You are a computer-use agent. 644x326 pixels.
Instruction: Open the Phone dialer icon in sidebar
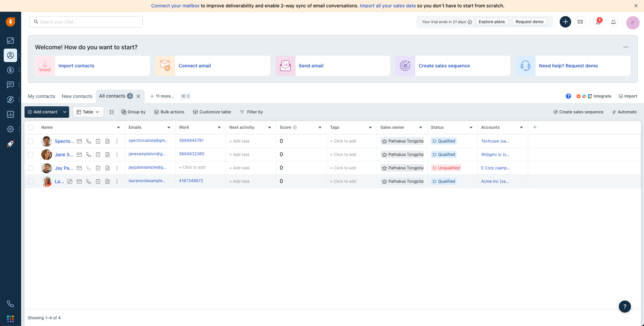click(x=10, y=304)
